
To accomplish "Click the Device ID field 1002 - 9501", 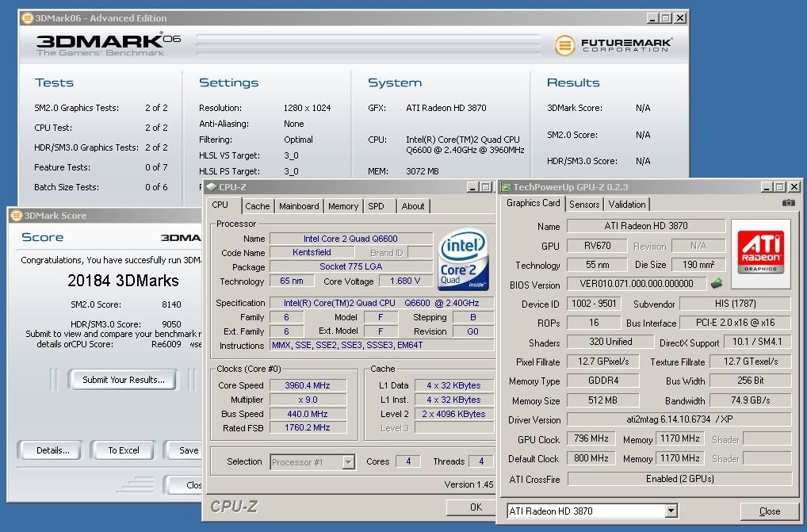I will (594, 304).
